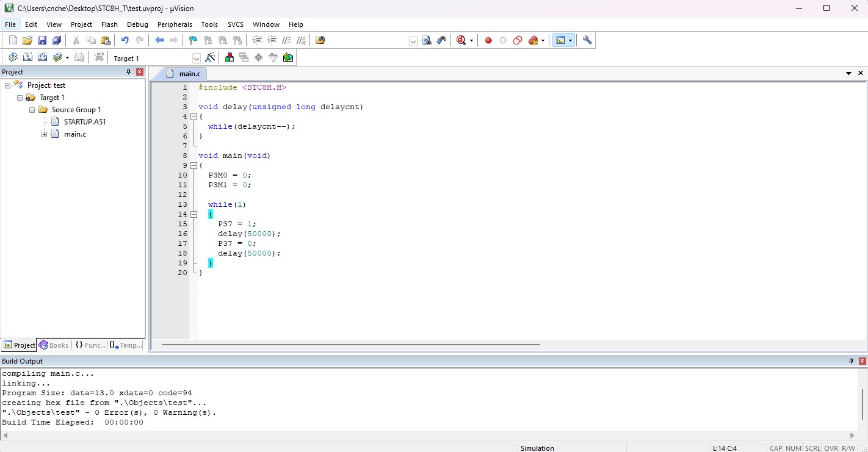Toggle Enable/Disable Breakpoint hollow circle icon

pyautogui.click(x=503, y=40)
